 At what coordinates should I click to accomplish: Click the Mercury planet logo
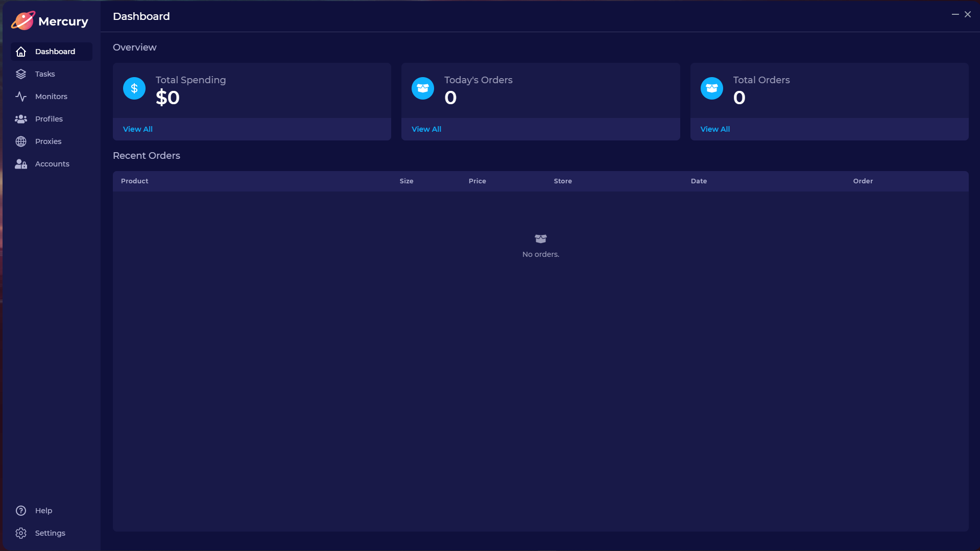coord(23,21)
